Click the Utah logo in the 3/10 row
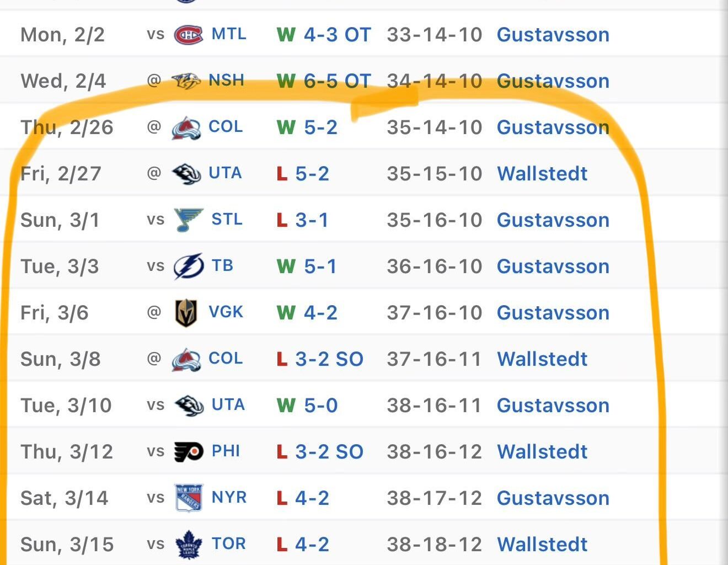 point(188,406)
